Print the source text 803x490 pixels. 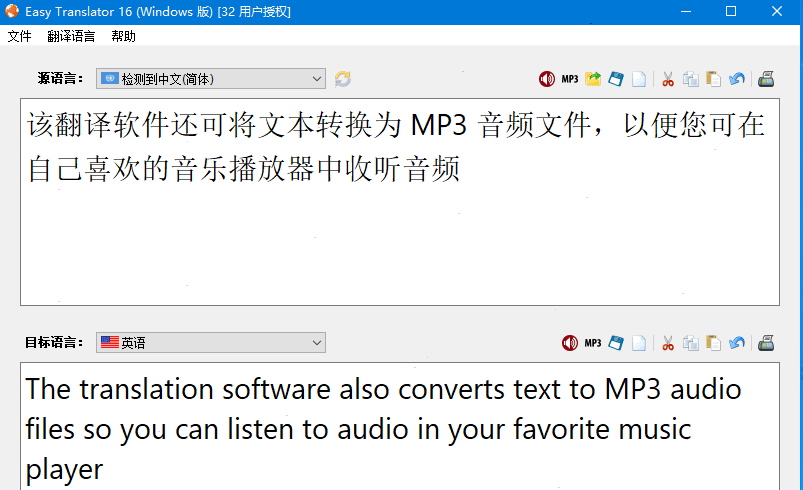(x=766, y=79)
